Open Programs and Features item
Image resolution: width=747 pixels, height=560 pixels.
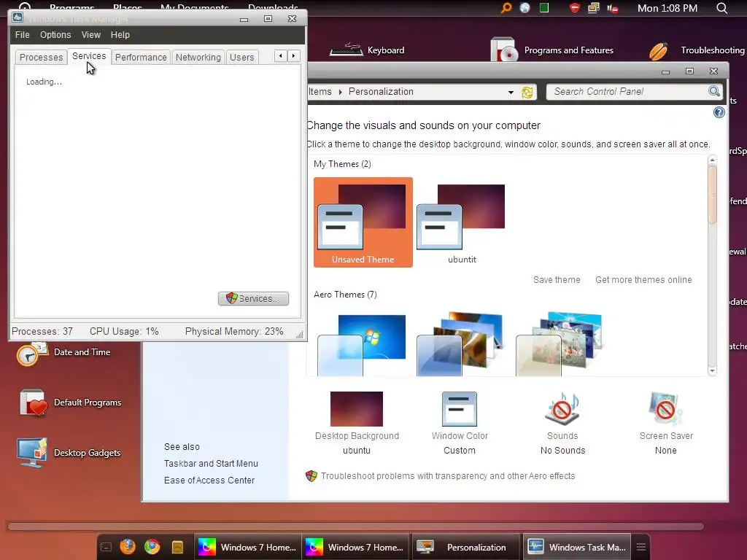[552, 50]
